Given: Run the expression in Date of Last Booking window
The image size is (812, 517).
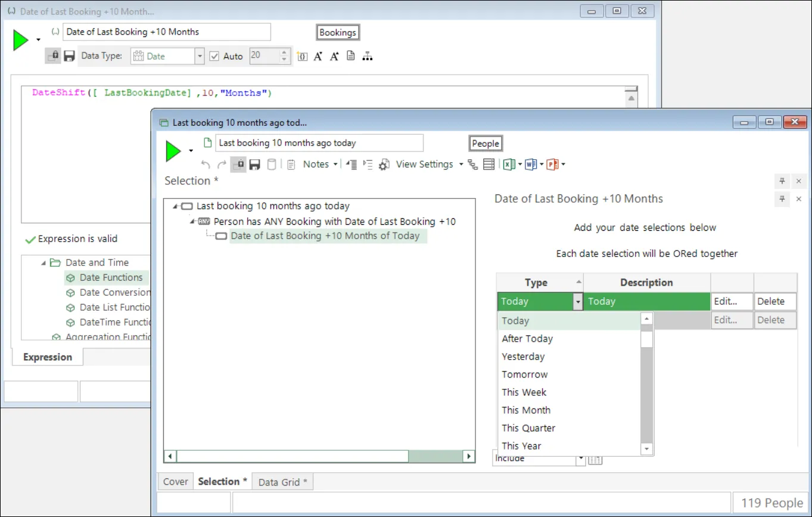Looking at the screenshot, I should point(21,41).
